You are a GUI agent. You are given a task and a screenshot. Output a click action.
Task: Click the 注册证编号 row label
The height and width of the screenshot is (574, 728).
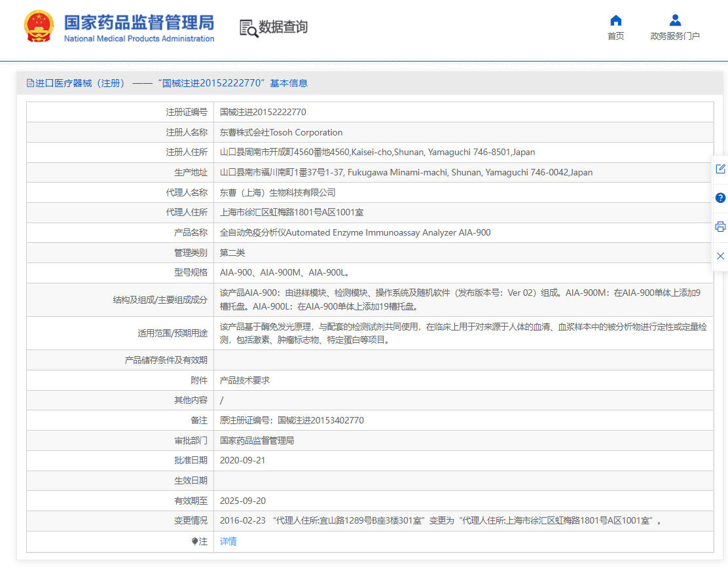pos(187,112)
